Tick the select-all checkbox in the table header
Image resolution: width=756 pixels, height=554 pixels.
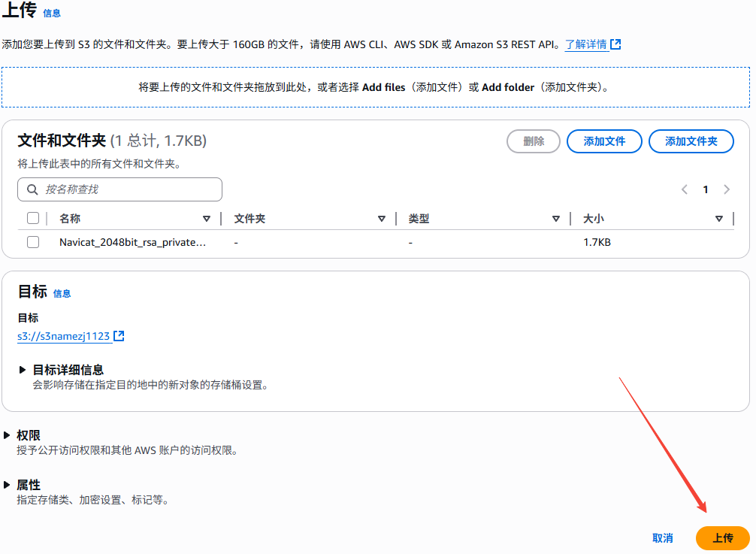coord(33,219)
